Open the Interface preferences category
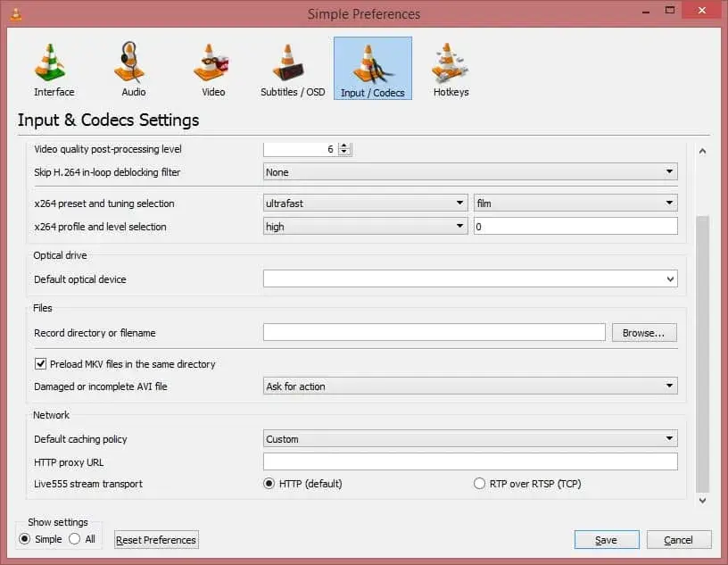This screenshot has width=728, height=565. pyautogui.click(x=54, y=69)
